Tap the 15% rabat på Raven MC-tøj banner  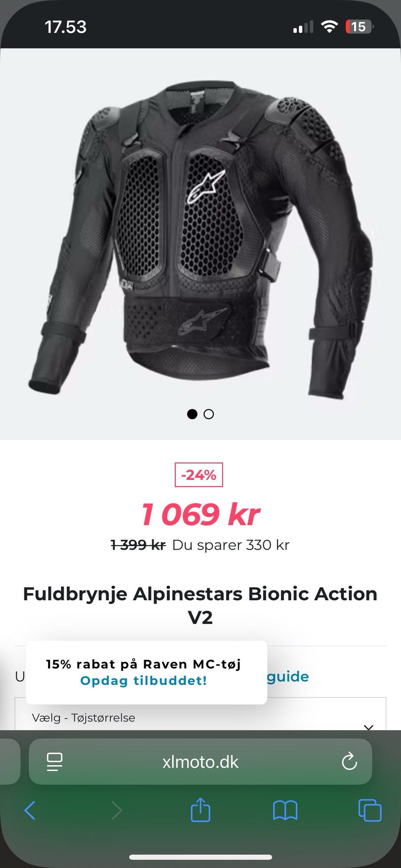146,673
